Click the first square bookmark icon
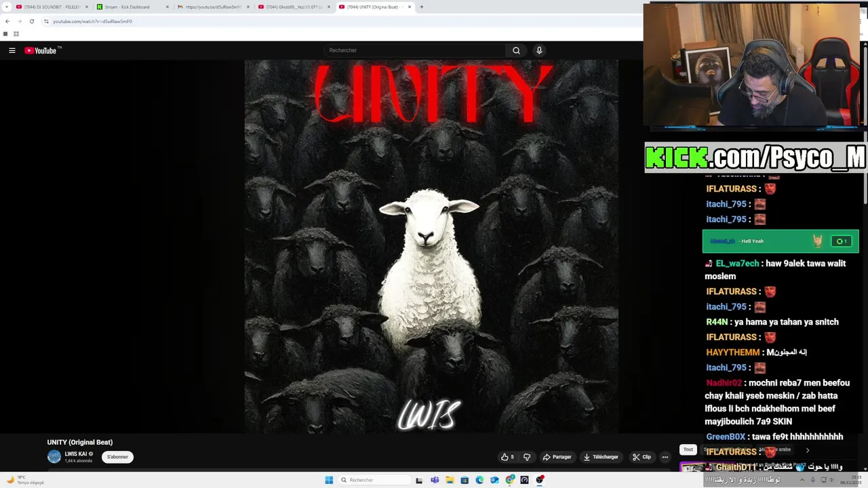The height and width of the screenshot is (488, 868). pos(5,34)
